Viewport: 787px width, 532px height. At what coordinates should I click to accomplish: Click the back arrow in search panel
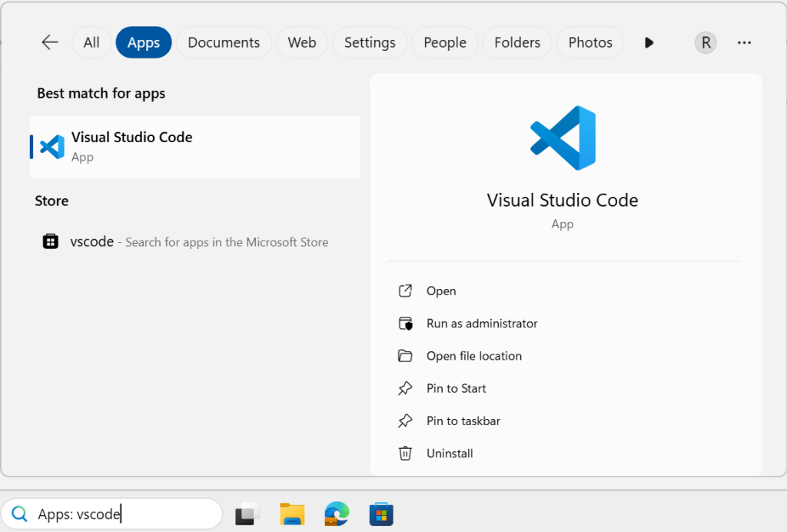pyautogui.click(x=50, y=42)
